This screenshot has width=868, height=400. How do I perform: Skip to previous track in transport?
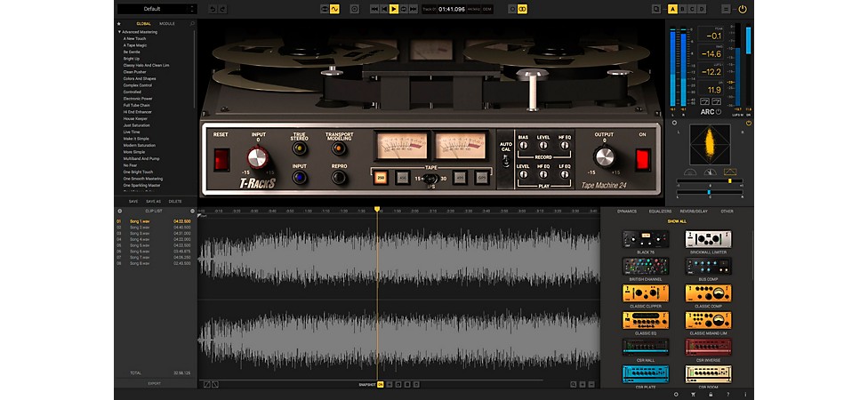click(x=374, y=9)
